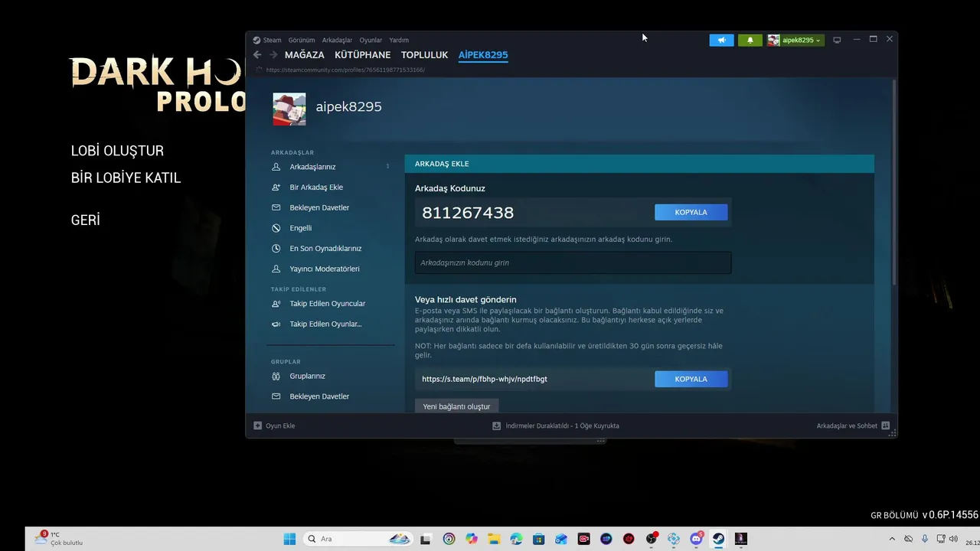980x551 pixels.
Task: Open the Yardım menu
Action: coord(399,40)
